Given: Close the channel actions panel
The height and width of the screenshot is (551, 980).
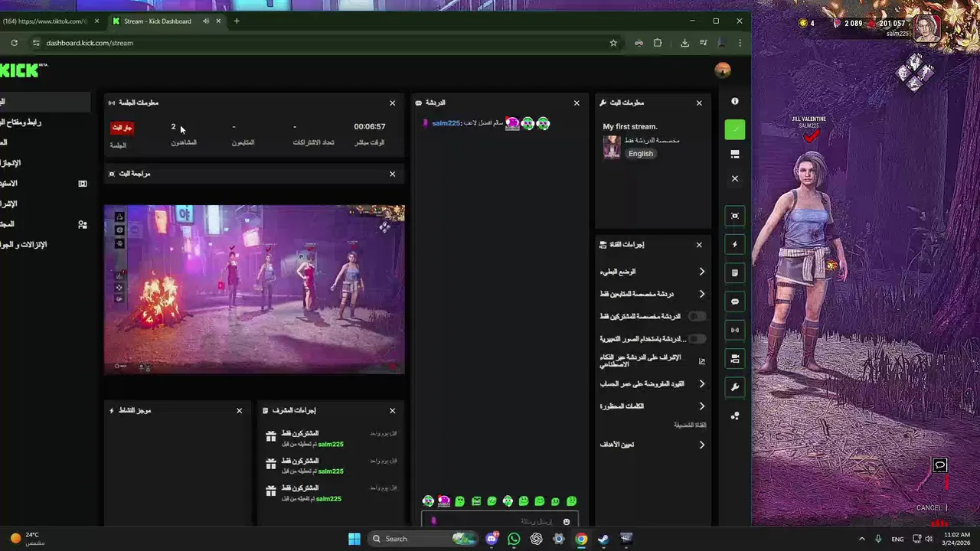Looking at the screenshot, I should pyautogui.click(x=699, y=245).
